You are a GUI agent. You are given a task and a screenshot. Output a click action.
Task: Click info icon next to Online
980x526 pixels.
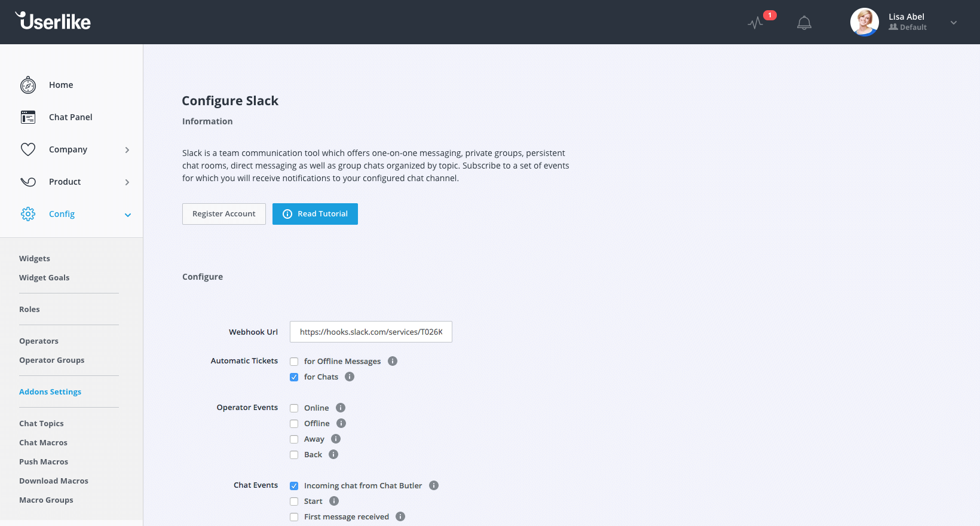pyautogui.click(x=341, y=408)
